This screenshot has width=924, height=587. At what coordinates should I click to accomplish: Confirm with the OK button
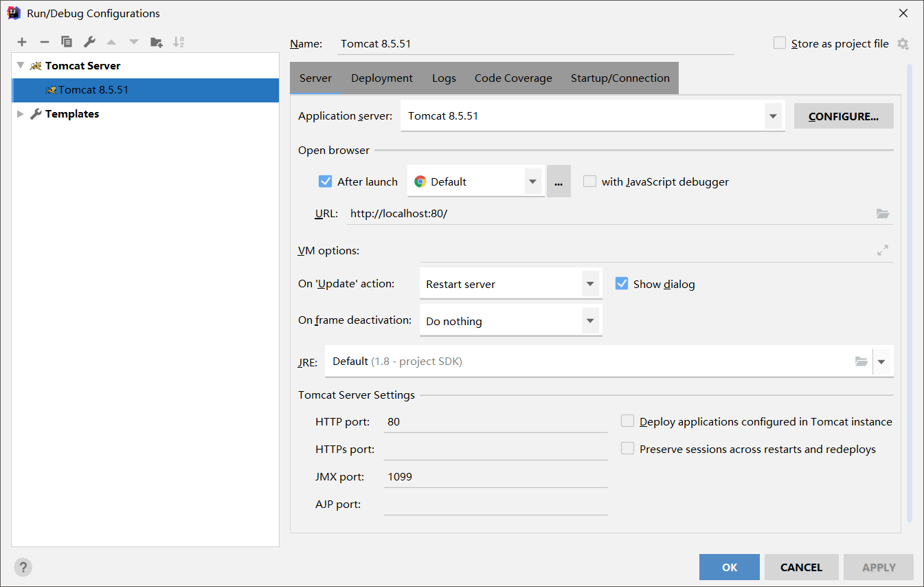tap(730, 567)
